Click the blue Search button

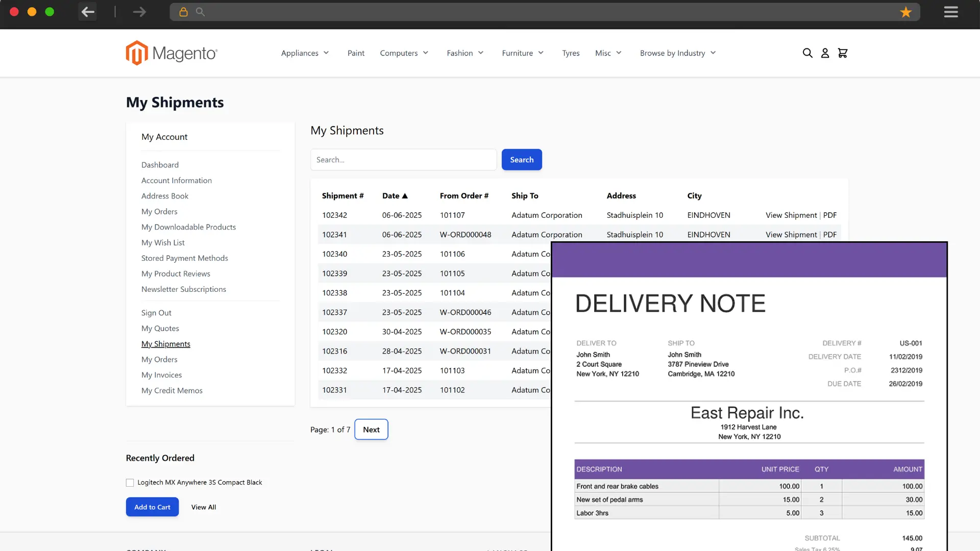[522, 160]
